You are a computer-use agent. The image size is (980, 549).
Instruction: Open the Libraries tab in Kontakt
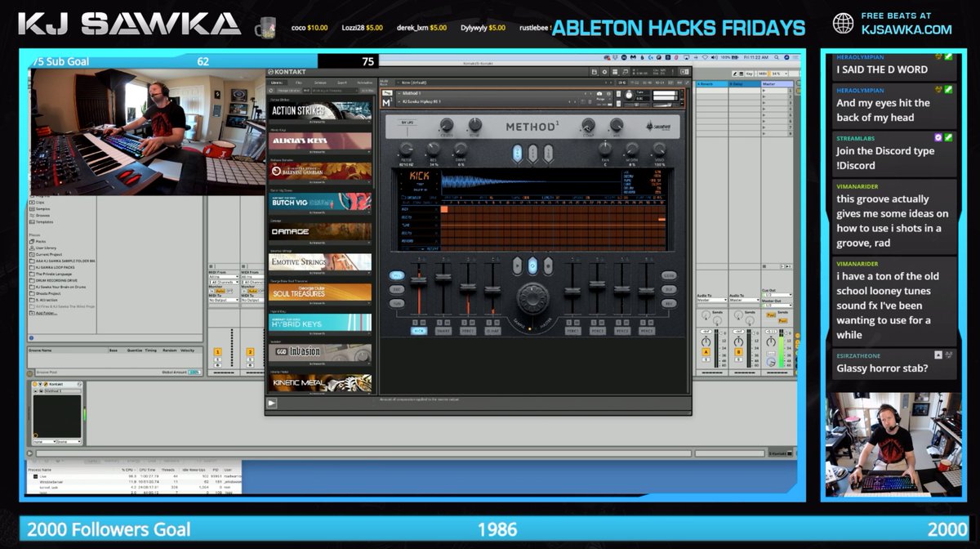click(277, 83)
